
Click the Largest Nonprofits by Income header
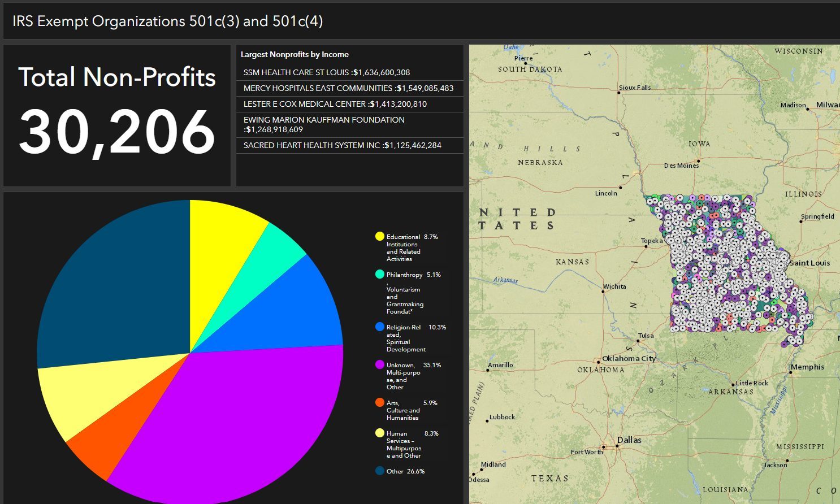295,54
